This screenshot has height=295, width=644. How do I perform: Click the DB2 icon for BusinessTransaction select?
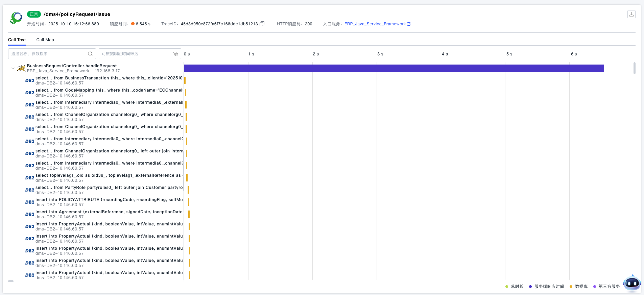click(30, 81)
